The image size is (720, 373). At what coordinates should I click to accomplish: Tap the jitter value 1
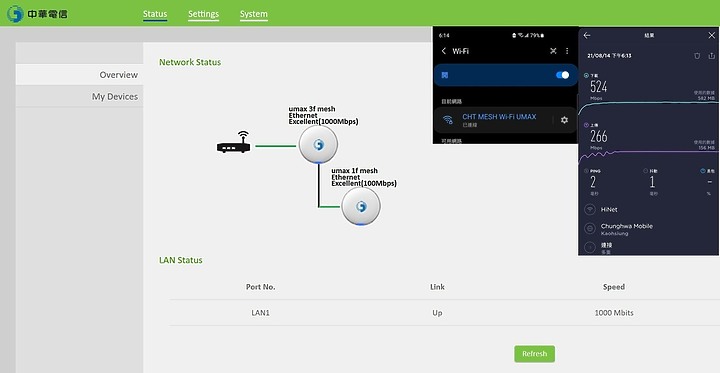coord(652,182)
